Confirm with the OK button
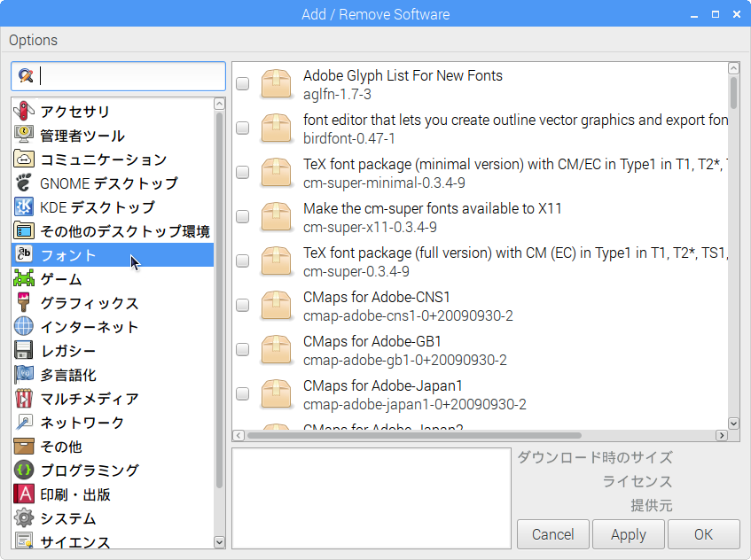 coord(704,534)
